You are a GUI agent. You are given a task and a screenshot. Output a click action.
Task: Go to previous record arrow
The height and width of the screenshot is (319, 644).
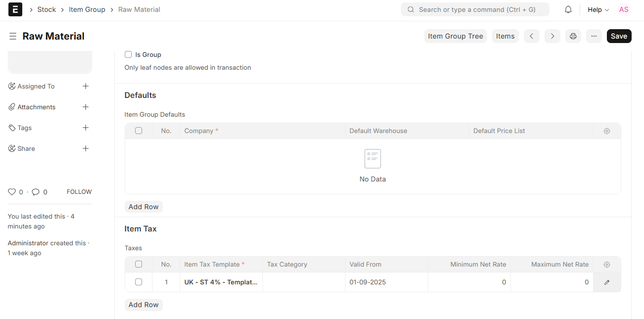531,36
